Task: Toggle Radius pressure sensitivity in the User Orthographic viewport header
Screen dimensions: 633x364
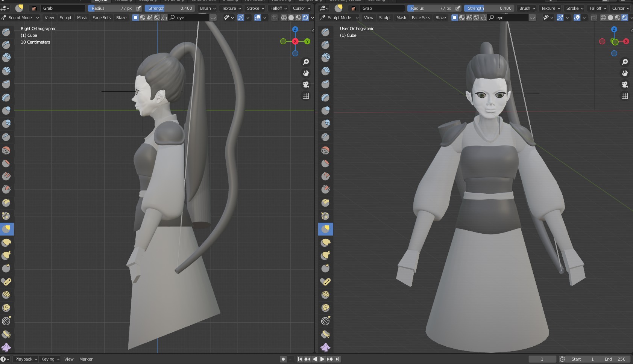Action: (458, 8)
